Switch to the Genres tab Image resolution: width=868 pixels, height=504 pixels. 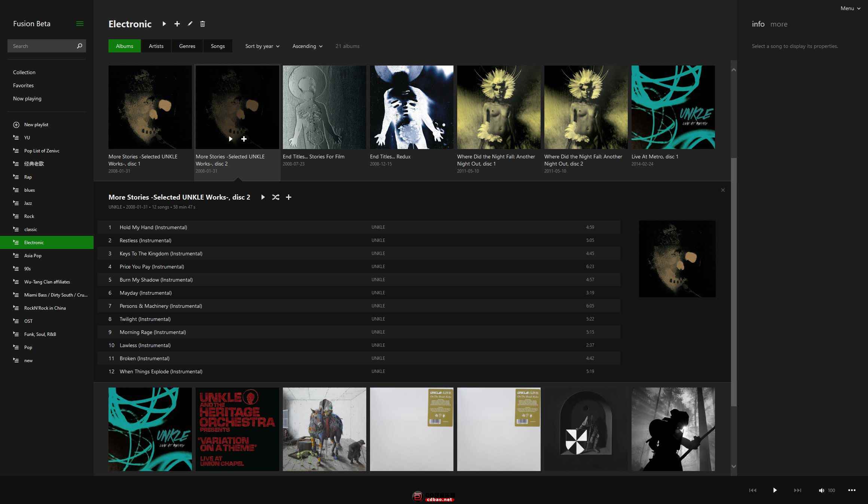(x=187, y=46)
